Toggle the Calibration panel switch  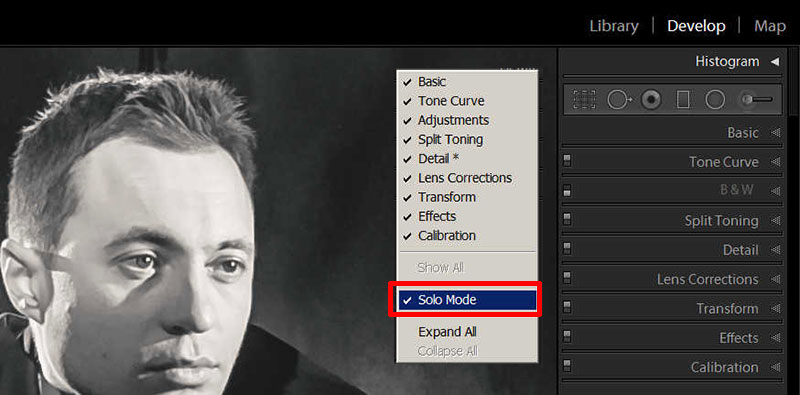click(567, 366)
